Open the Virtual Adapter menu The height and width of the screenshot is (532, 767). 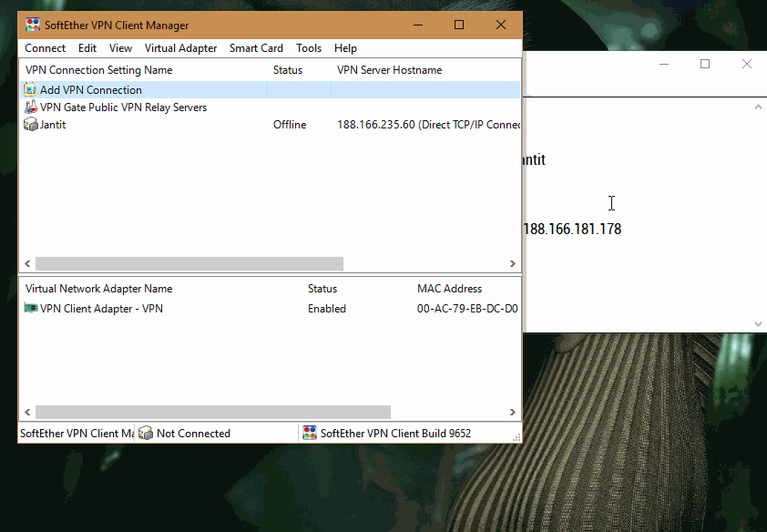click(180, 48)
